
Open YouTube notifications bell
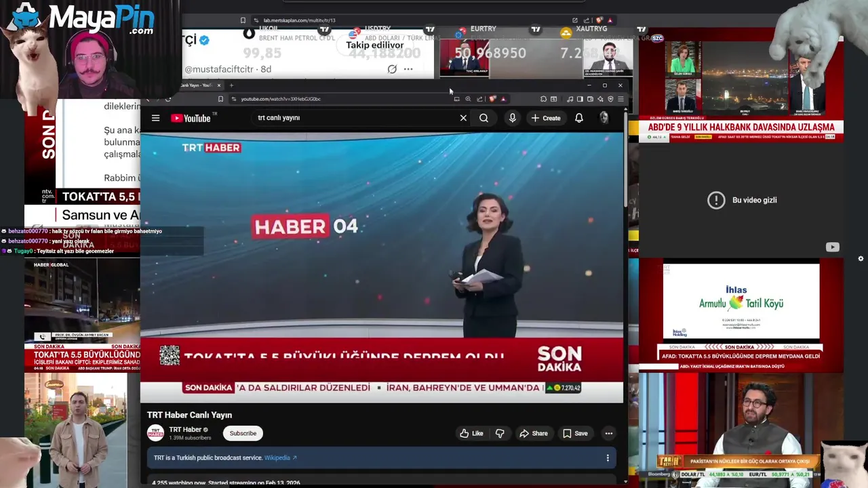(x=579, y=118)
